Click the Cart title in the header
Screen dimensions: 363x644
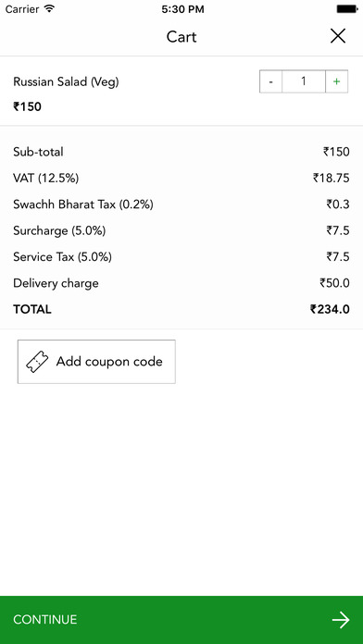181,37
